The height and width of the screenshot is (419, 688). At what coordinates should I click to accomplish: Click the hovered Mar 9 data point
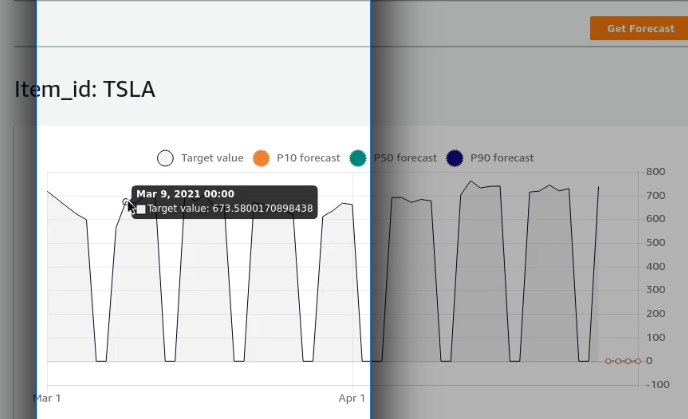126,202
